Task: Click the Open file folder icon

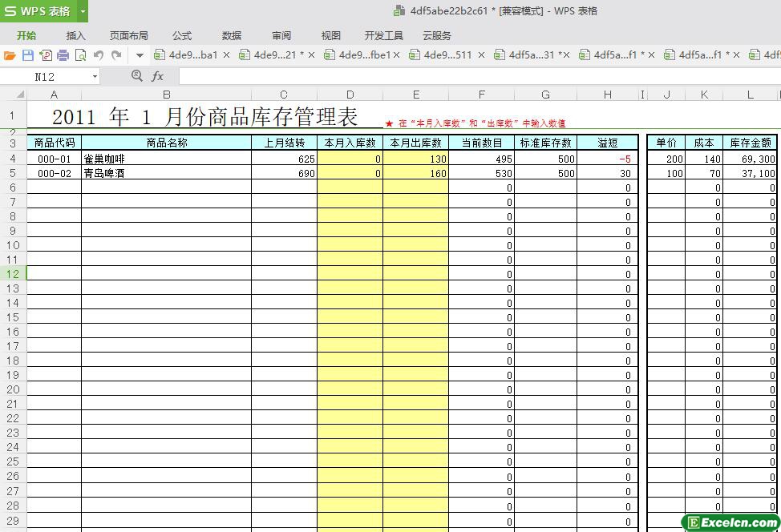Action: (10, 55)
